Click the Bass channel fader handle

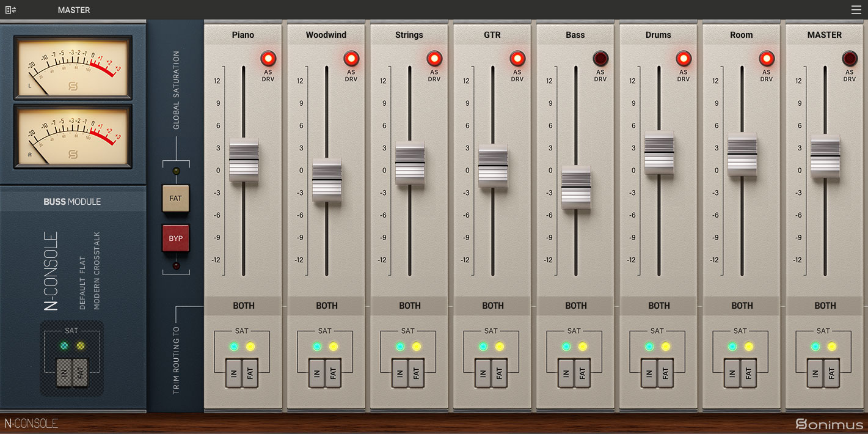tap(576, 187)
